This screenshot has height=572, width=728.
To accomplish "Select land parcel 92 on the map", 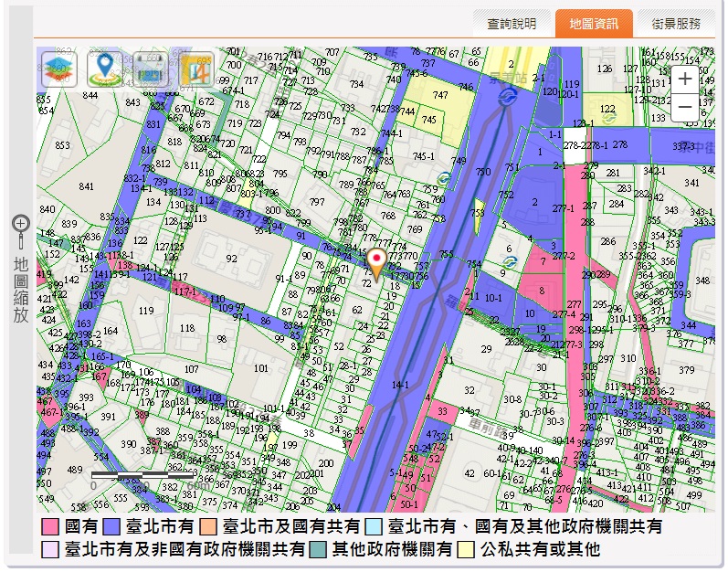I will tap(231, 259).
